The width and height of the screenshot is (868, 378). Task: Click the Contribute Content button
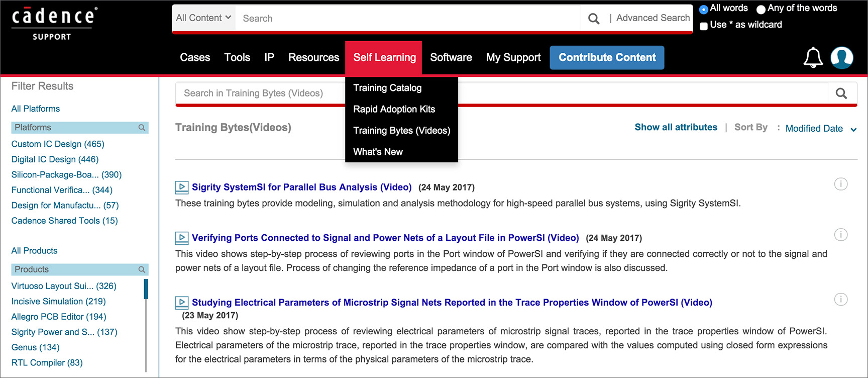[x=607, y=57]
